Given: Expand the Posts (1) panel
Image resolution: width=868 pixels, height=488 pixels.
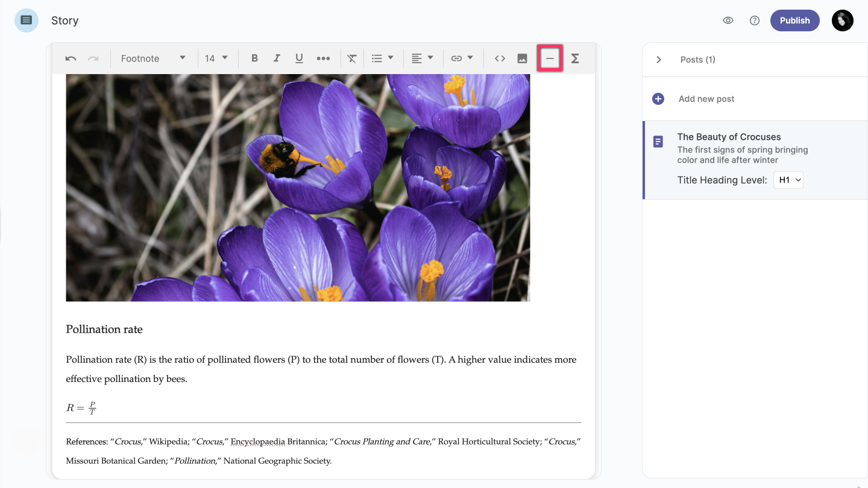Looking at the screenshot, I should [659, 60].
